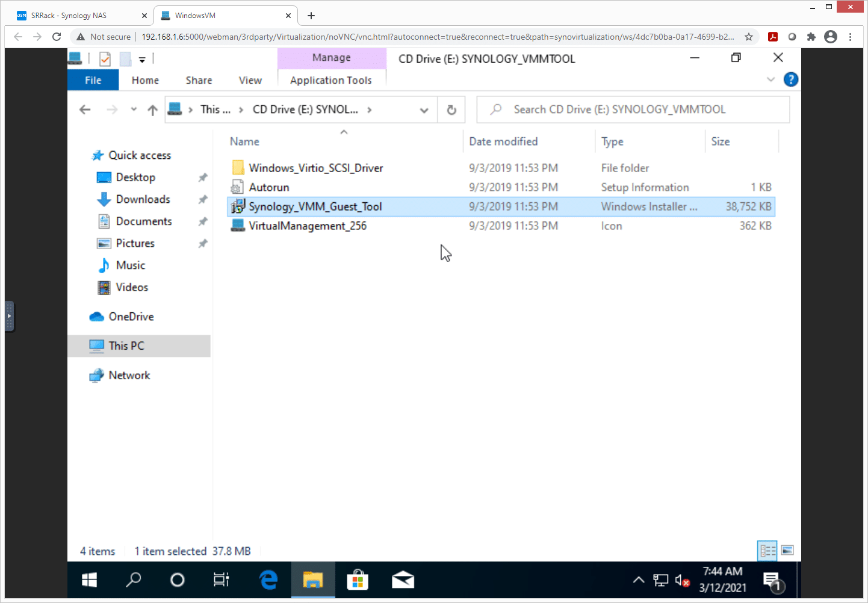Go up one folder level
The height and width of the screenshot is (603, 868).
(153, 110)
